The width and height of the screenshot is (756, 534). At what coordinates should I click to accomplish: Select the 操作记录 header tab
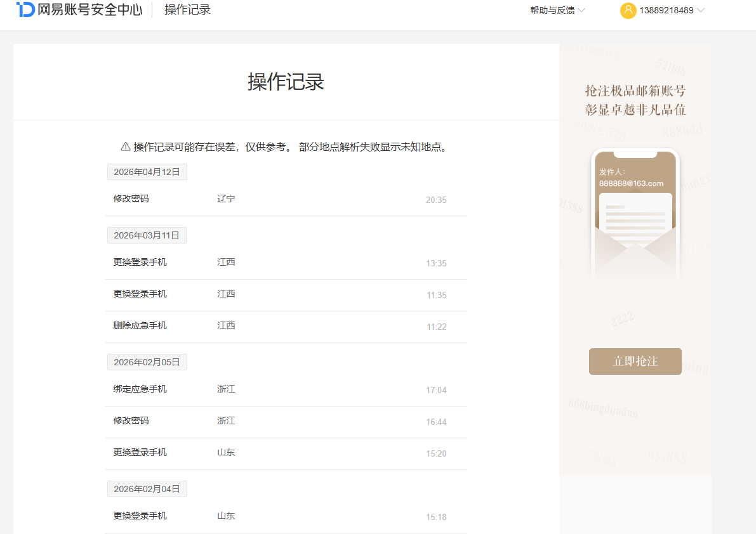coord(187,10)
